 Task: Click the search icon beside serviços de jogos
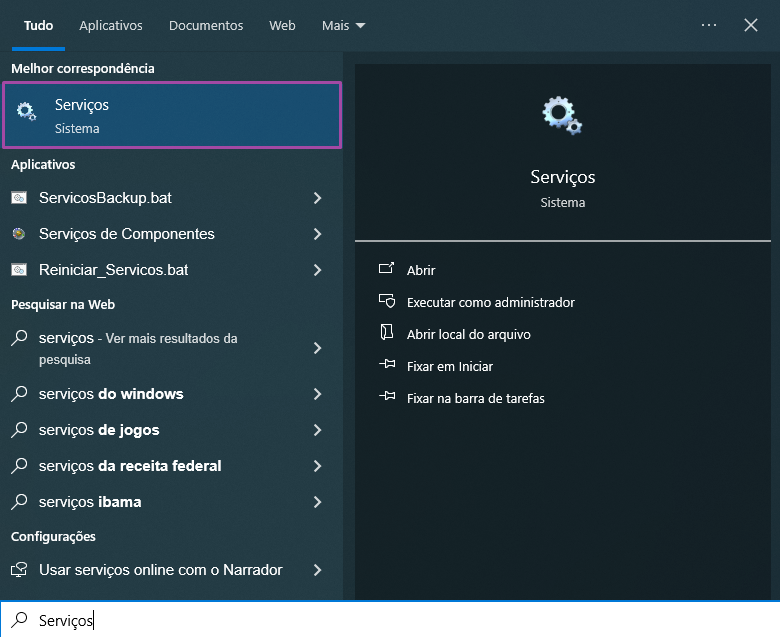19,429
